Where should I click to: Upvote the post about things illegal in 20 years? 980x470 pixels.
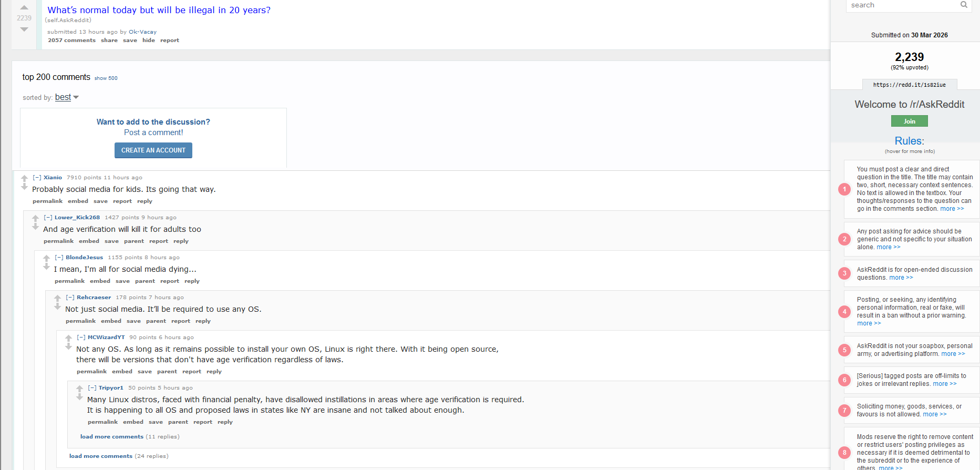[24, 7]
